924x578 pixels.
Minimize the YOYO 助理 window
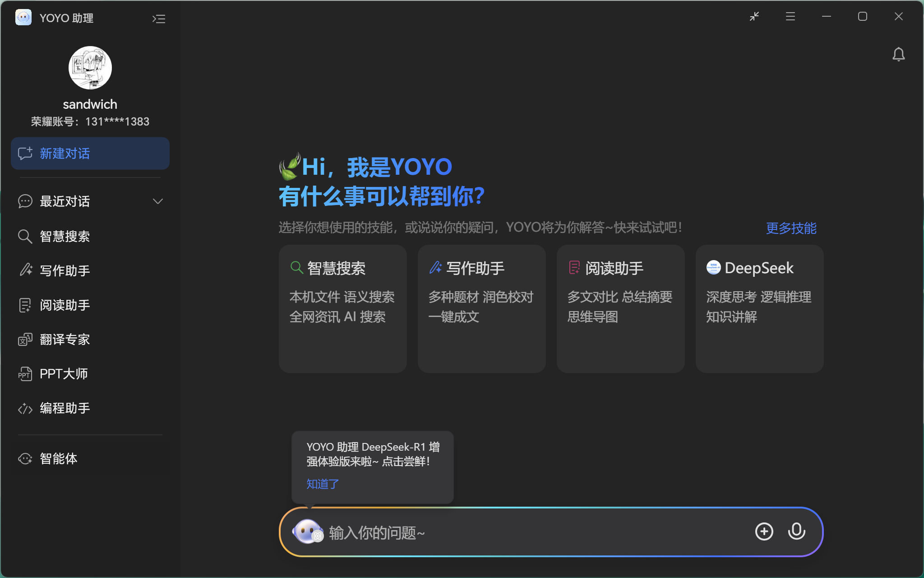click(827, 17)
